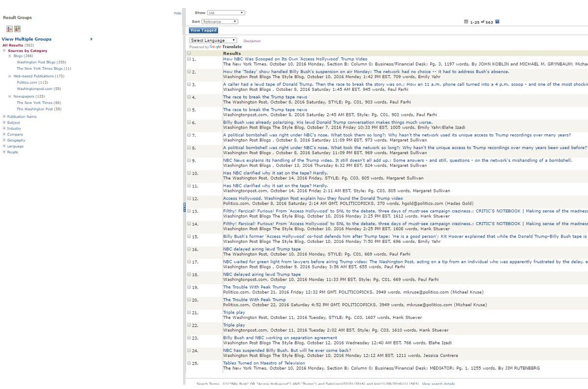This screenshot has height=389, width=588.
Task: Open result 21 'Triple play' article
Action: pyautogui.click(x=234, y=312)
